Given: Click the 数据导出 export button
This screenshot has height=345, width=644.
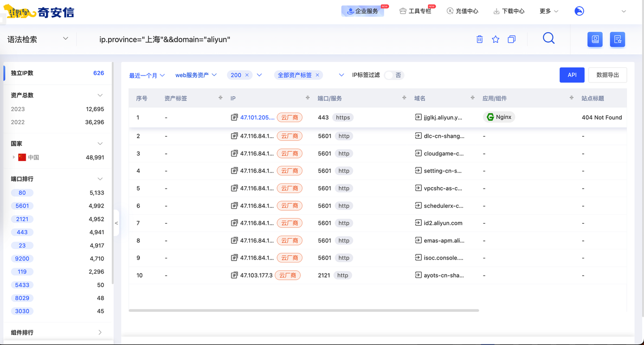Looking at the screenshot, I should point(608,75).
